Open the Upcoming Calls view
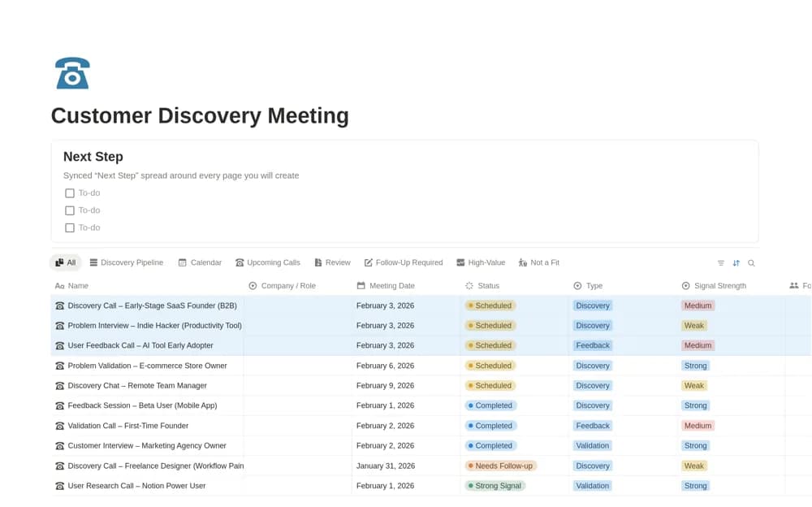Image resolution: width=812 pixels, height=507 pixels. [268, 262]
